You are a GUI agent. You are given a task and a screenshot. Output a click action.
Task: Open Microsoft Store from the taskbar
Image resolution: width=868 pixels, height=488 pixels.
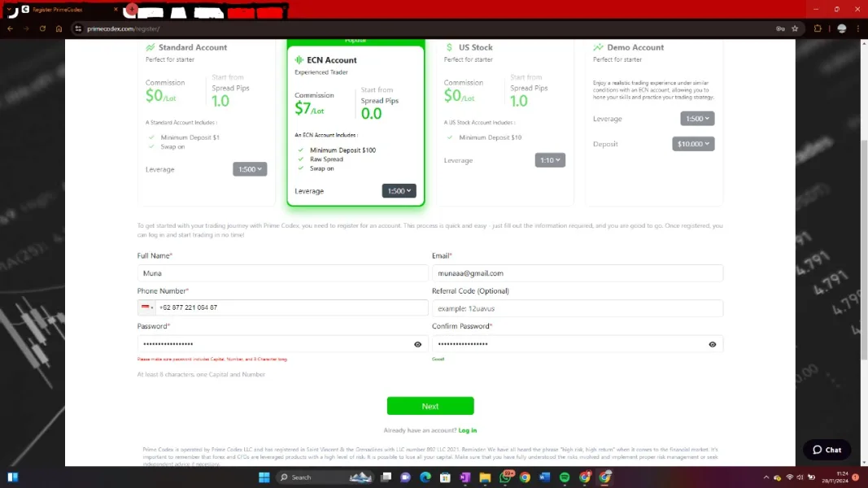tap(445, 477)
